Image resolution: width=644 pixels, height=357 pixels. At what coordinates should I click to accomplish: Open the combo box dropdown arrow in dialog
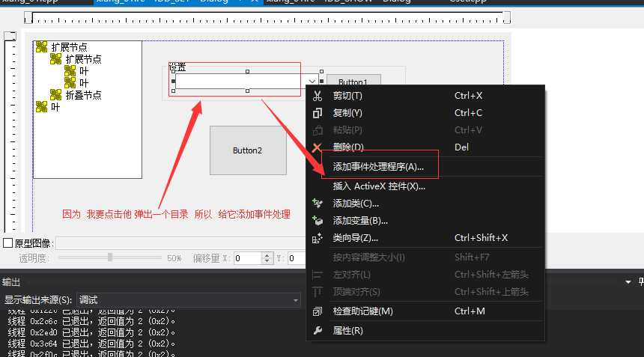[312, 82]
